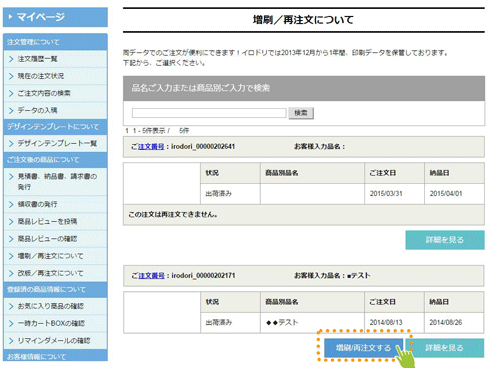Open 改版／再注文について menu item
490x368 pixels.
[55, 273]
